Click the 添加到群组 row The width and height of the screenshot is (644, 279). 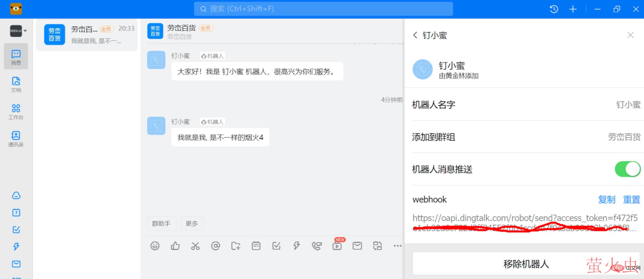(x=526, y=137)
